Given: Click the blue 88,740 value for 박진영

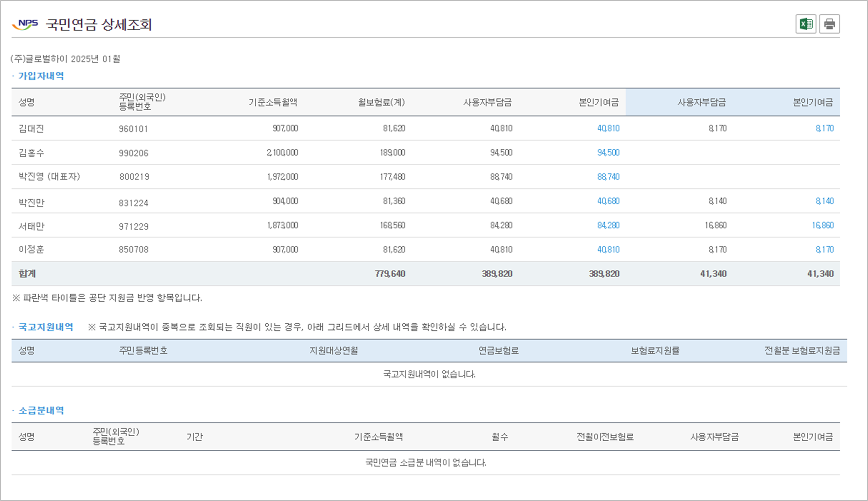Looking at the screenshot, I should pos(608,177).
